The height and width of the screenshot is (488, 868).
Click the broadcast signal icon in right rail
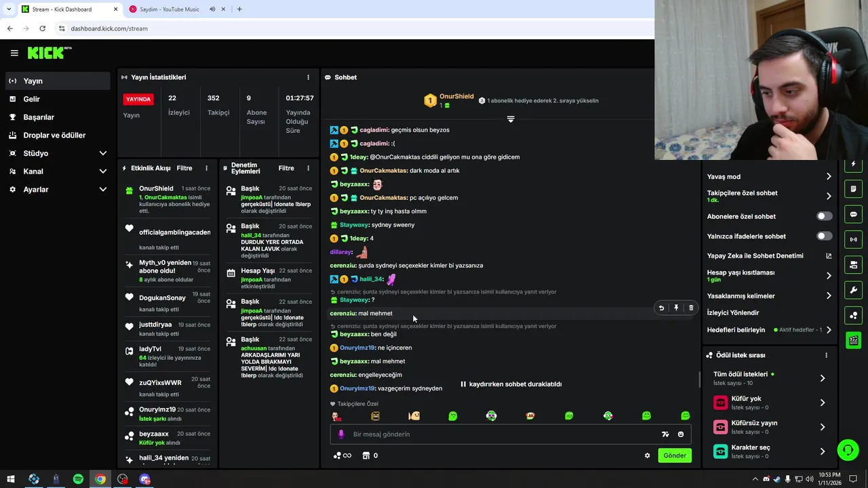854,239
